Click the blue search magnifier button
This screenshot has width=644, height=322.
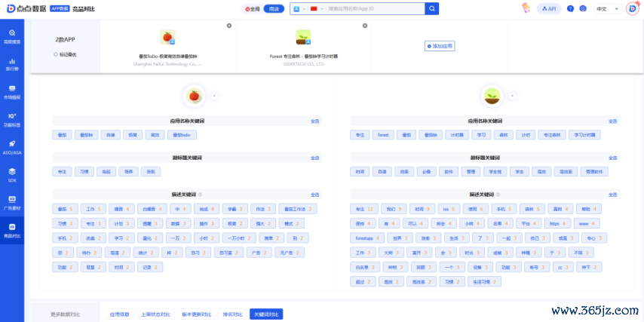(x=431, y=9)
